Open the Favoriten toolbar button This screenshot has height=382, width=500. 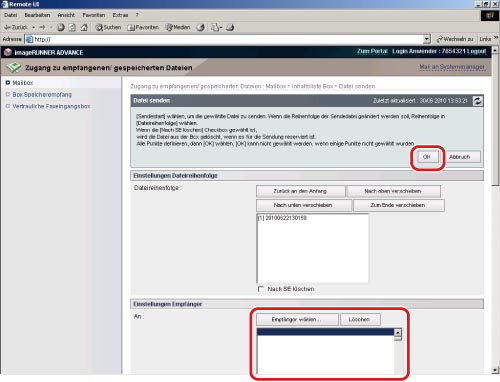[x=143, y=27]
